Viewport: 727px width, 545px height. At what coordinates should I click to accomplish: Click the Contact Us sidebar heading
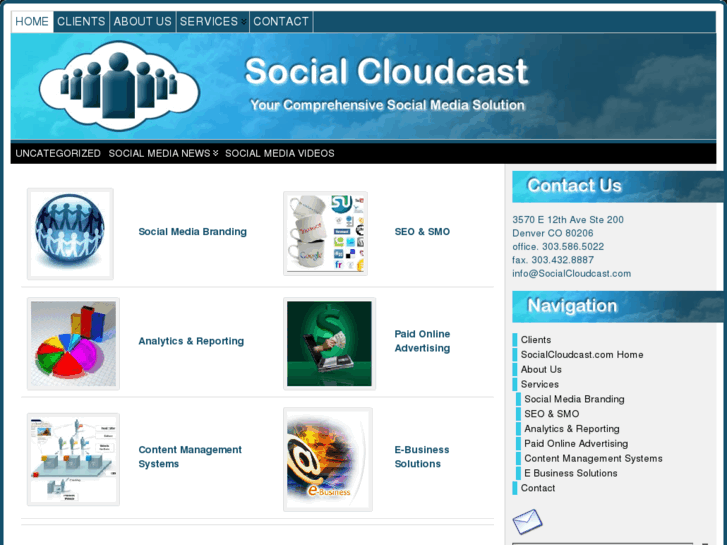[x=574, y=186]
